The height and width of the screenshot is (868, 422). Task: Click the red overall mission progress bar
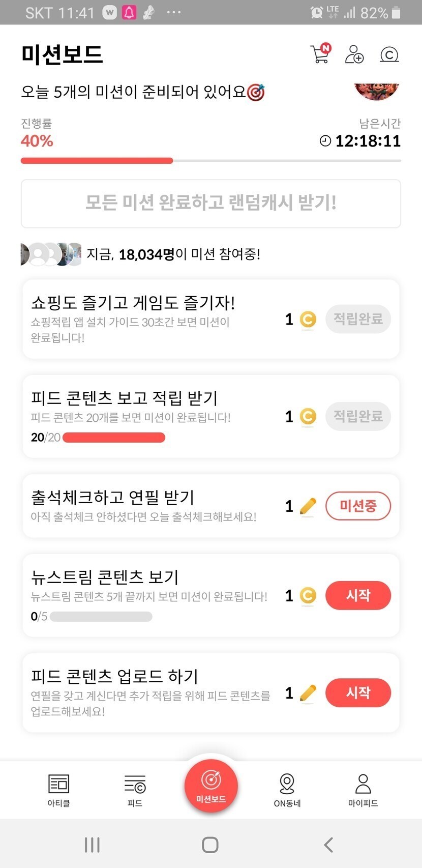pyautogui.click(x=97, y=161)
